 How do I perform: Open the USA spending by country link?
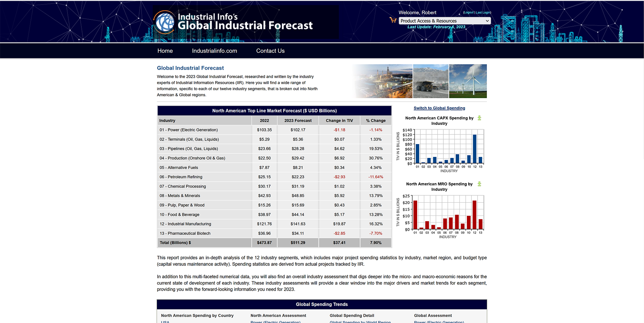[165, 322]
